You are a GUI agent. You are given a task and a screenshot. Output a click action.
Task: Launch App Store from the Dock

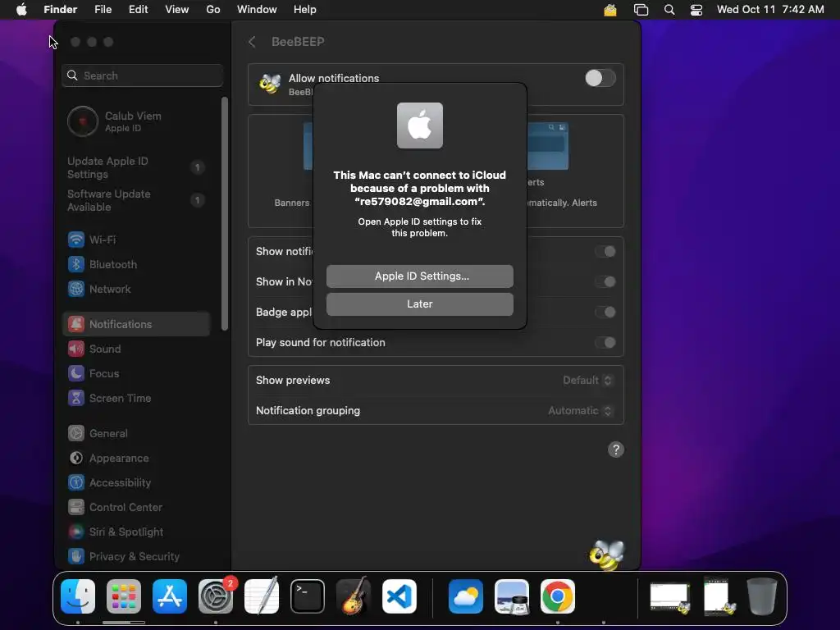click(x=170, y=596)
